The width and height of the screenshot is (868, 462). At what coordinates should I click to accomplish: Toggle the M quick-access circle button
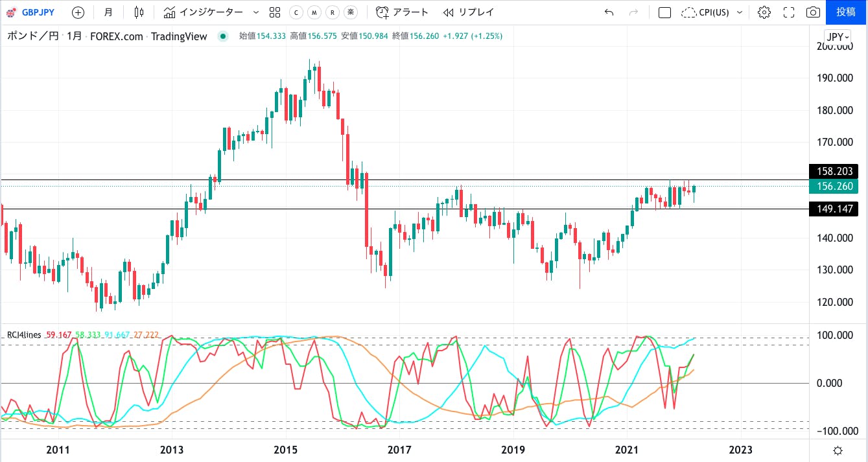[x=314, y=12]
